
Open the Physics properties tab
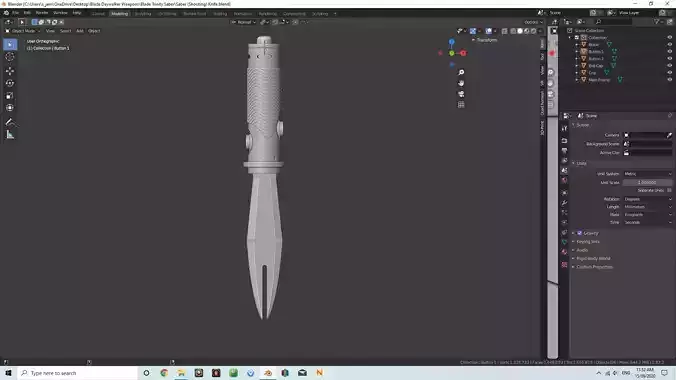(x=564, y=222)
